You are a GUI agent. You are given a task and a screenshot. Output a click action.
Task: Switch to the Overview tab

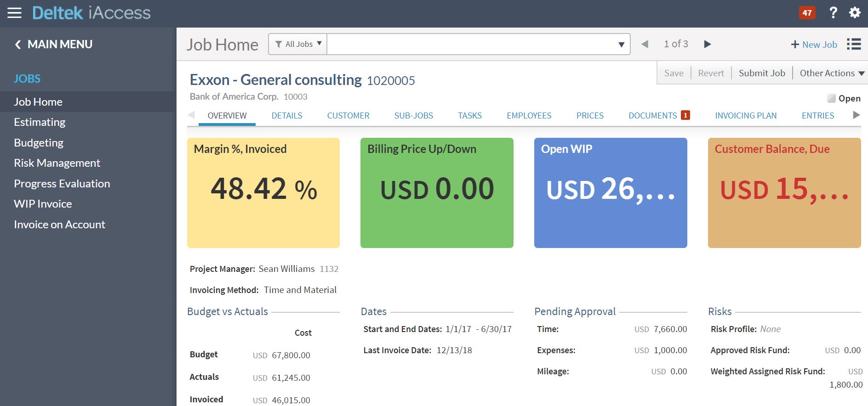click(227, 116)
